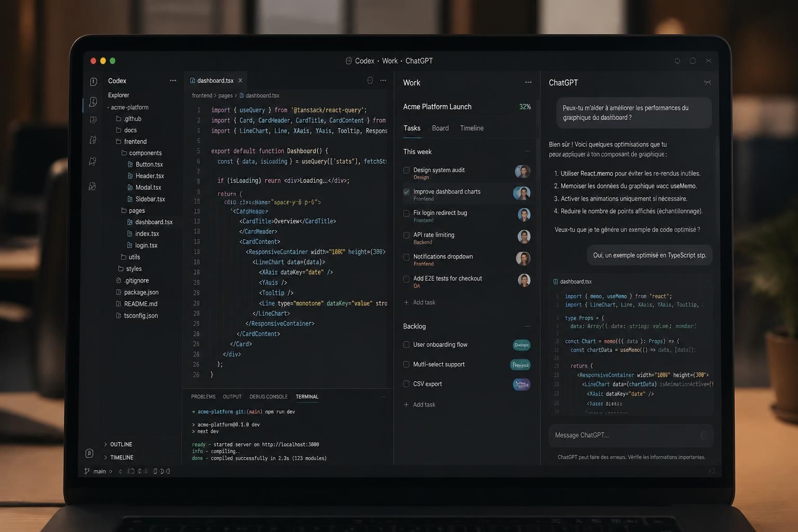Add a task under This week
798x532 pixels.
click(x=420, y=302)
